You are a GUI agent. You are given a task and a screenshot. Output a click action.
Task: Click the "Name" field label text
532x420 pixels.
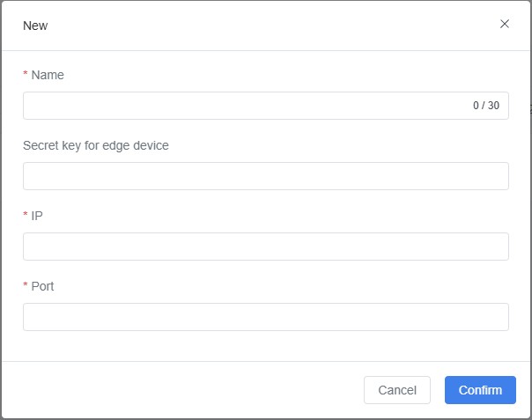(48, 75)
